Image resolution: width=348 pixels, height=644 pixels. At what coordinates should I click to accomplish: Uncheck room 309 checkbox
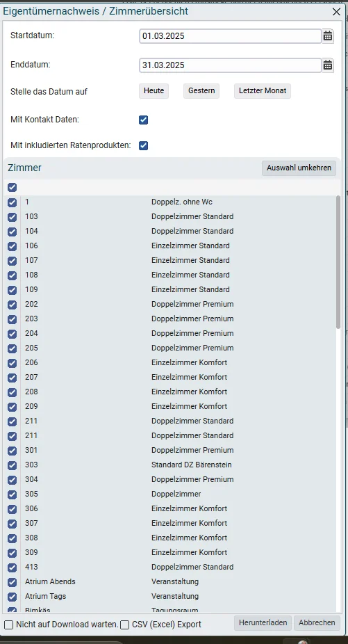(13, 553)
